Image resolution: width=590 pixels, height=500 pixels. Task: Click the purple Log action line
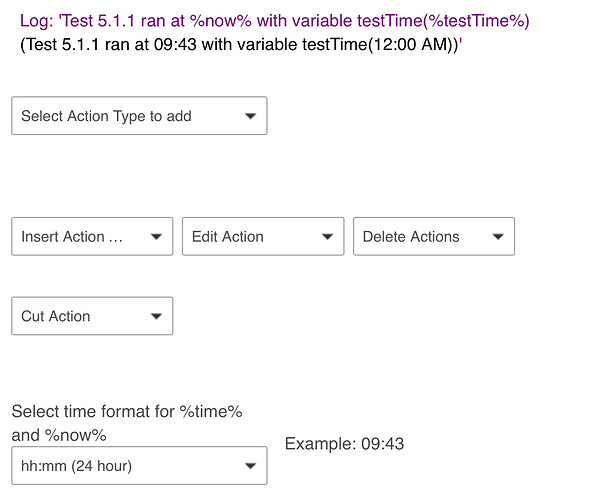275,21
